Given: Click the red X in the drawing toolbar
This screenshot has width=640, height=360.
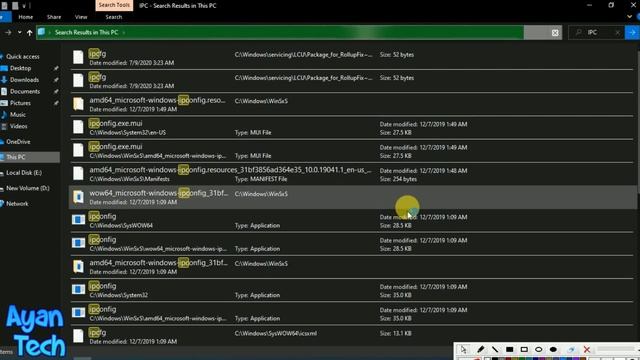Looking at the screenshot, I should pos(587,349).
